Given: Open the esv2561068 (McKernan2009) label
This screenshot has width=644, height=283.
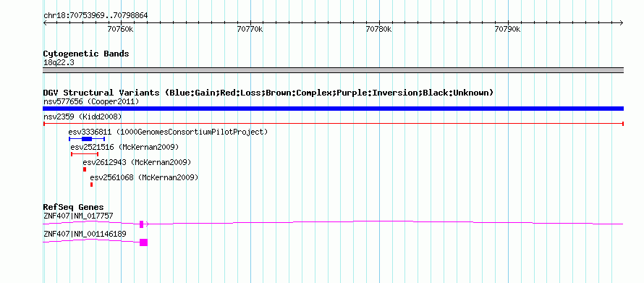Looking at the screenshot, I should [x=144, y=177].
